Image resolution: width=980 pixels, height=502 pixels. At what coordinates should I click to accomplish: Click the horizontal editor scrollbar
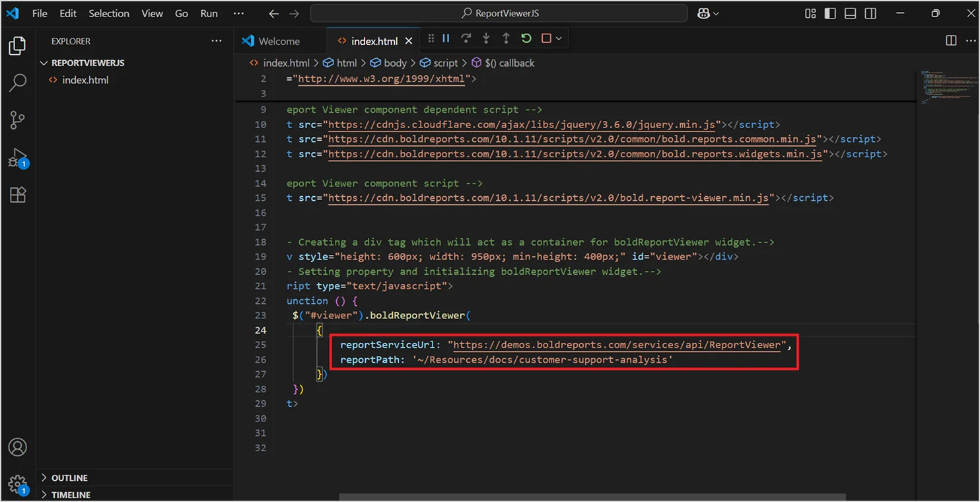pyautogui.click(x=592, y=497)
